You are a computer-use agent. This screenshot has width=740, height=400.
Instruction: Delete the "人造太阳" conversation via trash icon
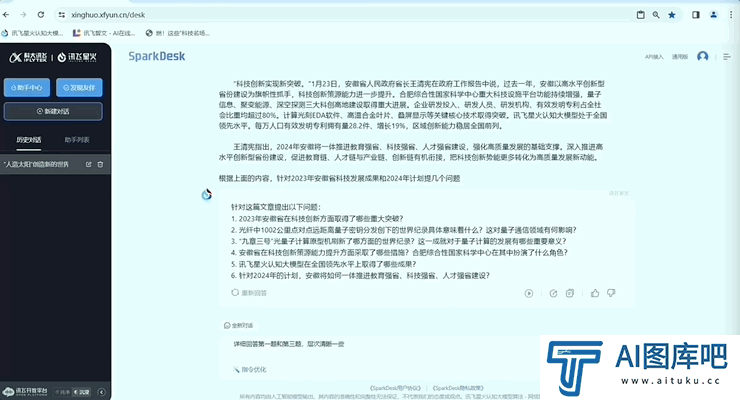(100, 164)
